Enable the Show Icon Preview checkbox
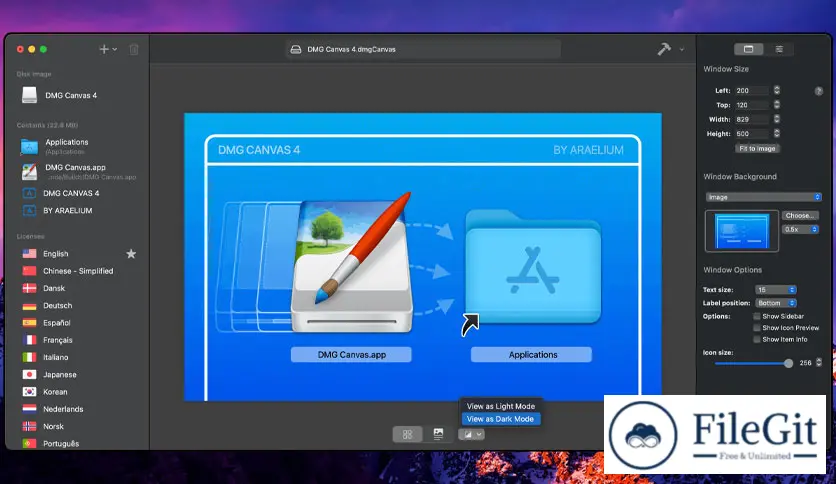836x484 pixels. pyautogui.click(x=757, y=328)
